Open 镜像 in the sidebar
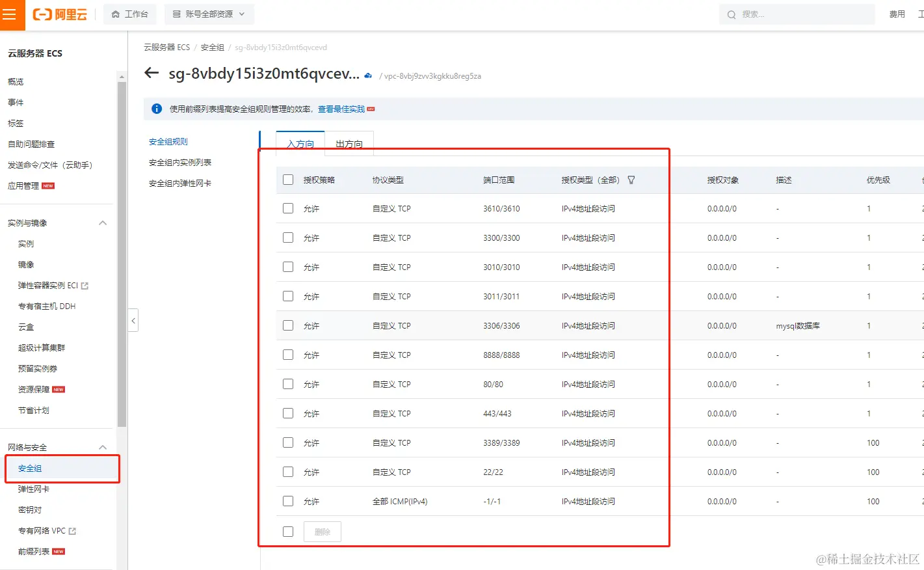 pos(26,265)
